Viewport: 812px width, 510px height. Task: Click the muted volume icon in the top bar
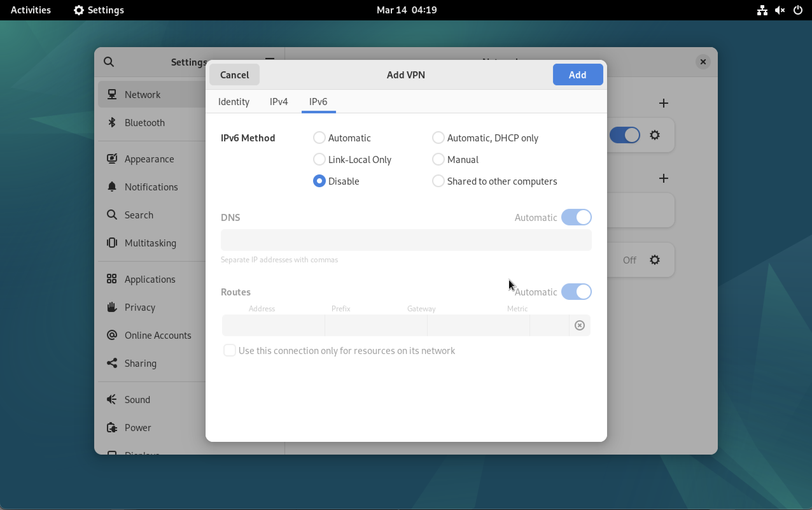pos(780,10)
